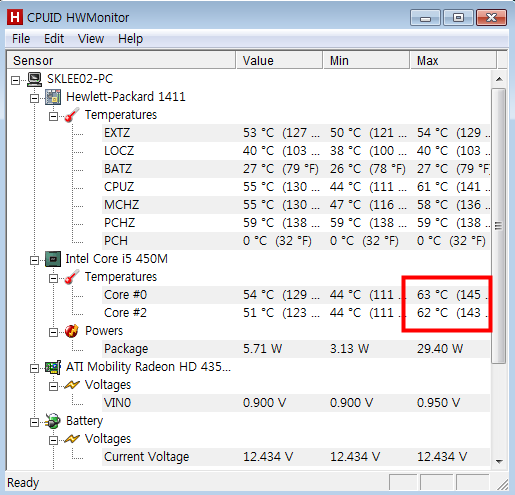Screen dimensions: 515x495
Task: Click the 0.950 V max VIN0 value
Action: (x=438, y=403)
